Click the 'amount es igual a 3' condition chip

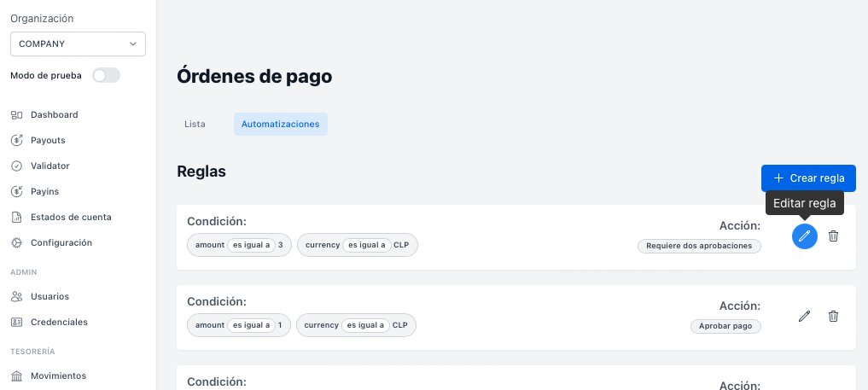click(x=239, y=245)
